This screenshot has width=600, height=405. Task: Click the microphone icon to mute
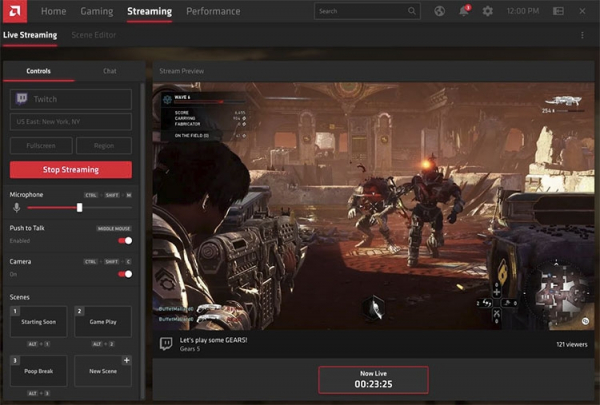point(16,207)
